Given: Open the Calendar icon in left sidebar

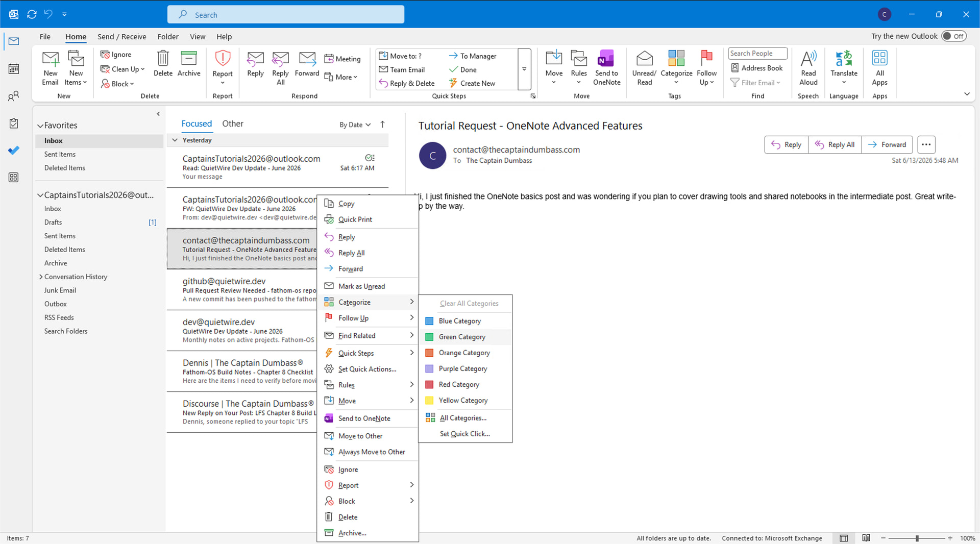Looking at the screenshot, I should pos(14,69).
